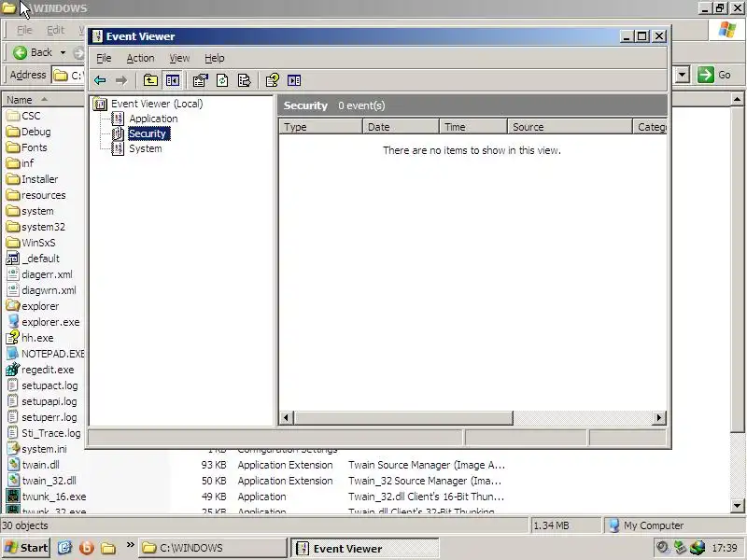747x560 pixels.
Task: Click the Refresh toolbar icon
Action: click(222, 80)
